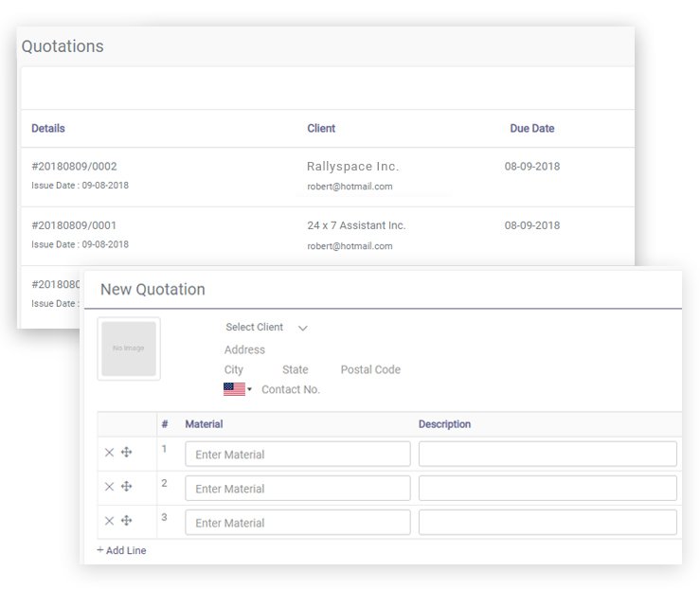700x590 pixels.
Task: Click the Description field for line 3
Action: click(x=547, y=523)
